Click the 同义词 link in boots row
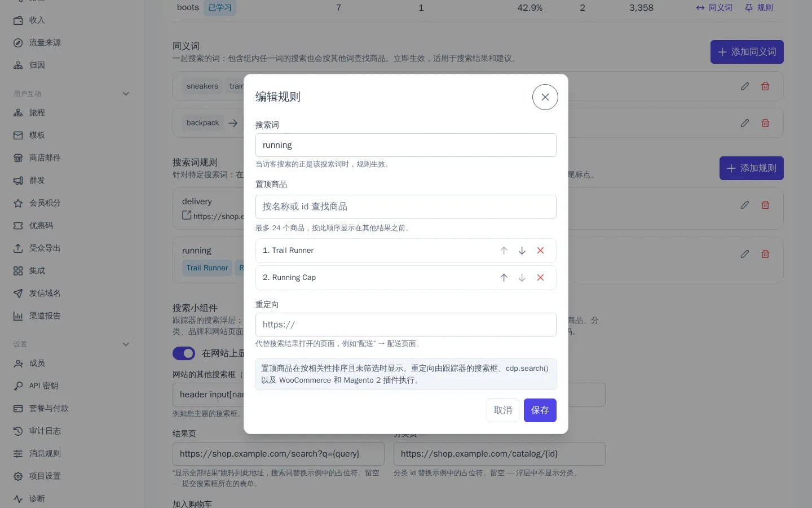Screen dimensions: 812x508 pyautogui.click(x=714, y=8)
